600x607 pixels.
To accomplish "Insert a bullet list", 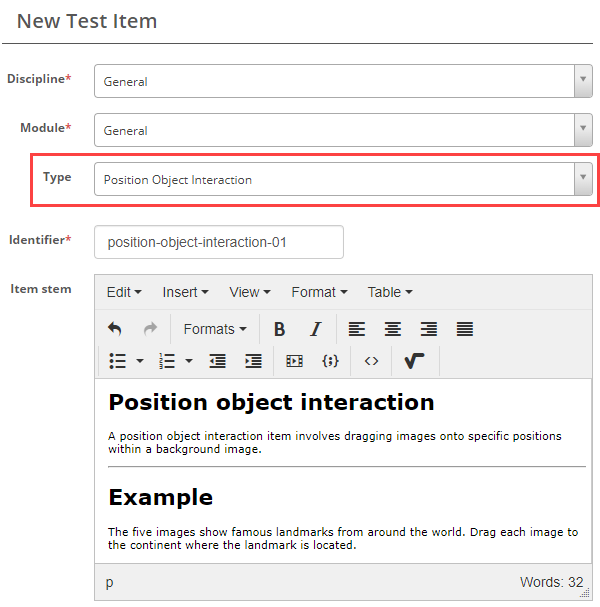I will (x=117, y=361).
